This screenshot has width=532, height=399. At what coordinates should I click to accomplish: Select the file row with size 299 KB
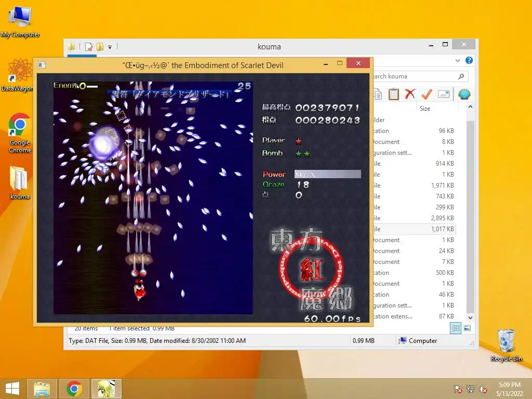414,207
